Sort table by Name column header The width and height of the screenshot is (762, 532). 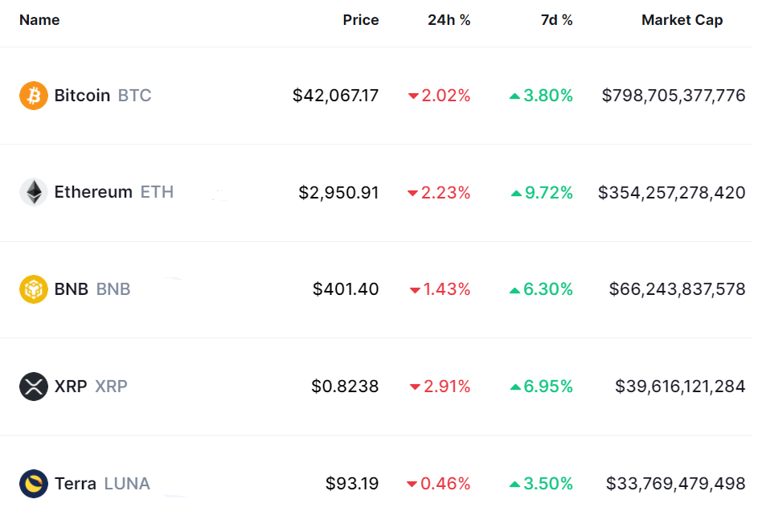point(39,20)
